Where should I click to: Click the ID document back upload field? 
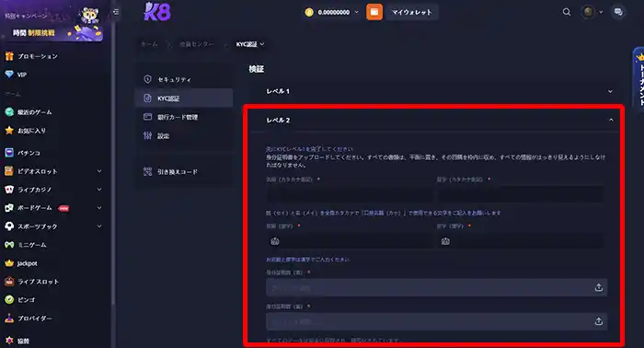[x=436, y=321]
